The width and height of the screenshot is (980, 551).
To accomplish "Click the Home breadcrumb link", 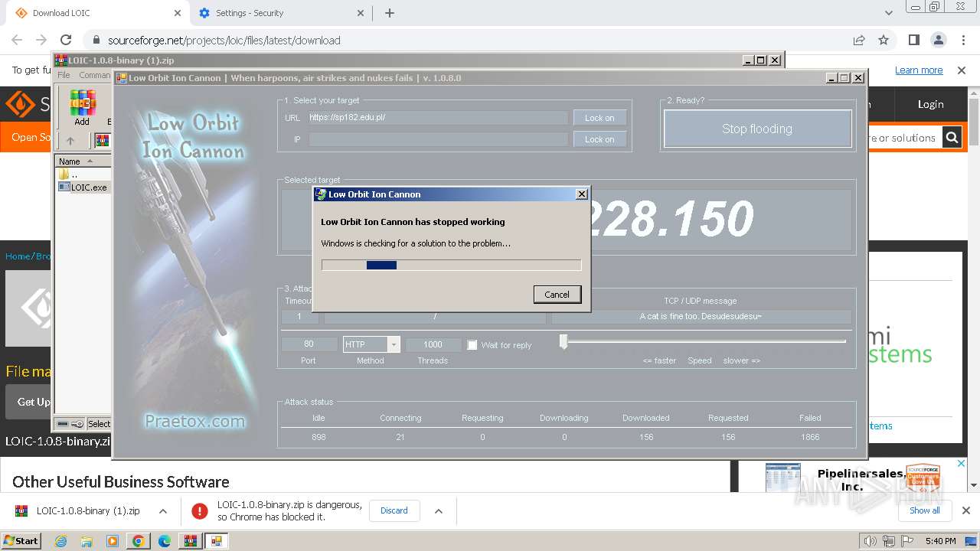I will (18, 256).
